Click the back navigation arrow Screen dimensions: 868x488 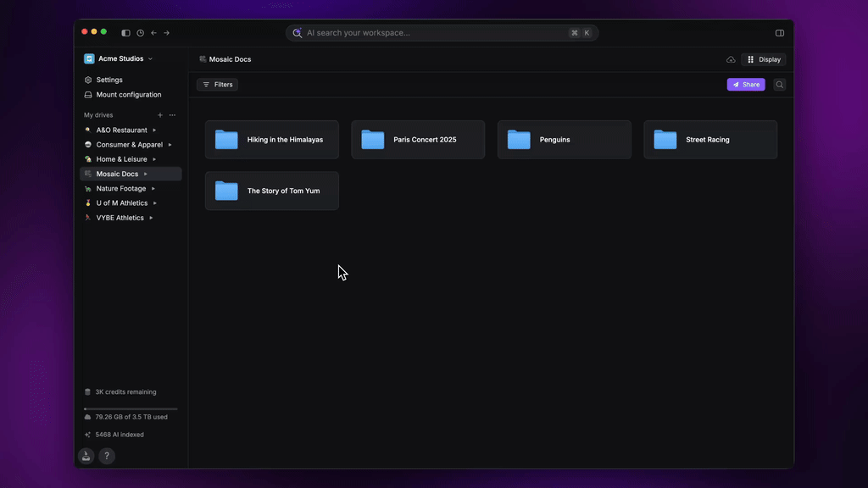coord(153,33)
